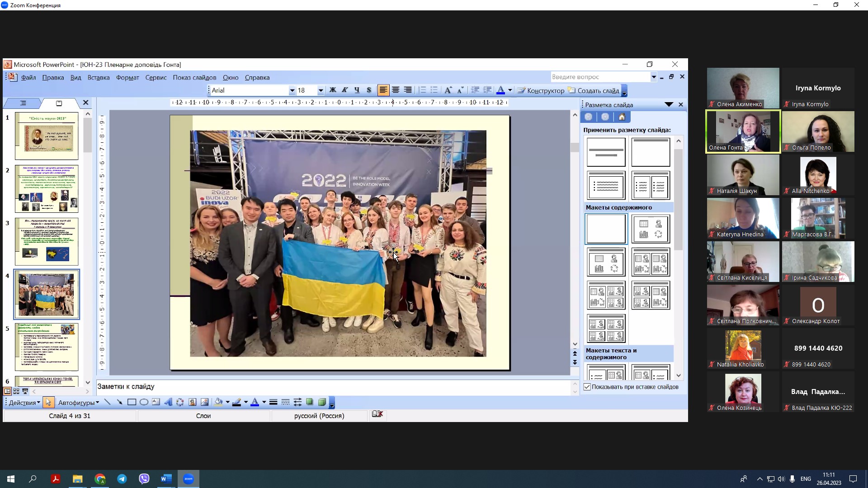Screen dimensions: 868x488
Task: Select the Arrow line tool
Action: 119,402
